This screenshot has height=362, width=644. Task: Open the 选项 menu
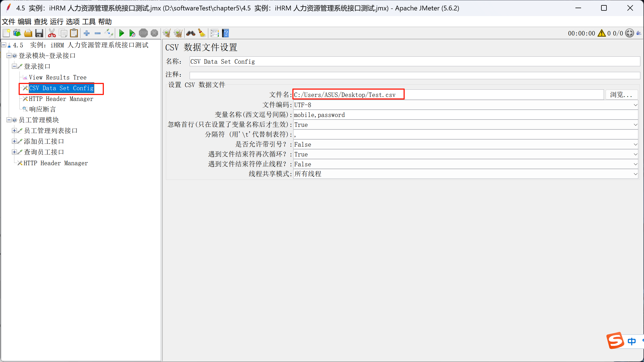(73, 22)
